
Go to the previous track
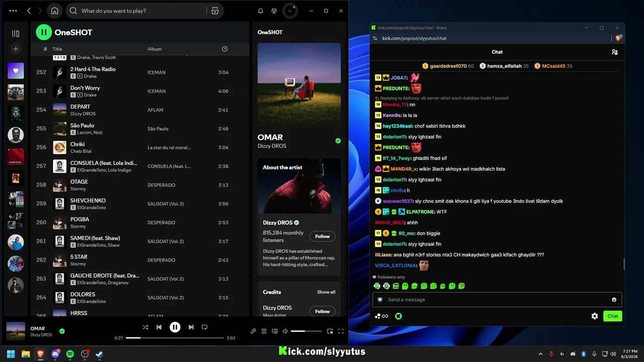coord(159,327)
